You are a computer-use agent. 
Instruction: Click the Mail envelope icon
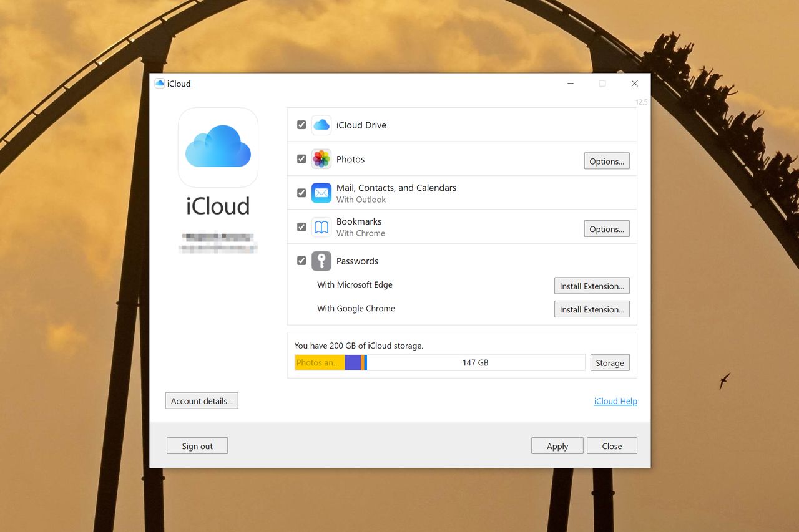point(321,193)
